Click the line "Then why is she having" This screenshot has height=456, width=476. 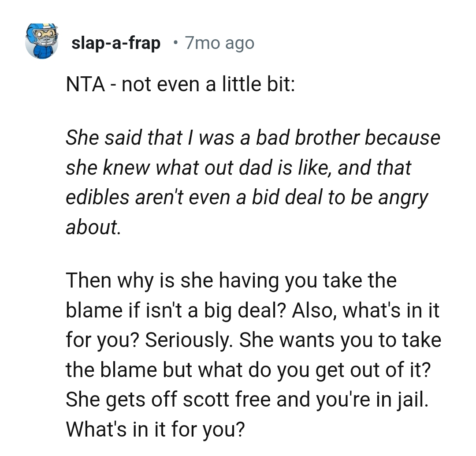pyautogui.click(x=231, y=281)
